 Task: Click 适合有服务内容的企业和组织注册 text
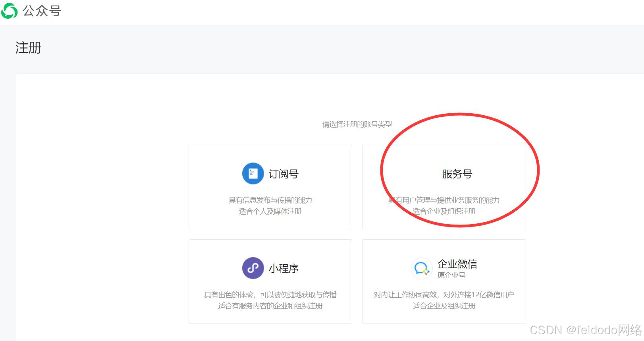270,306
